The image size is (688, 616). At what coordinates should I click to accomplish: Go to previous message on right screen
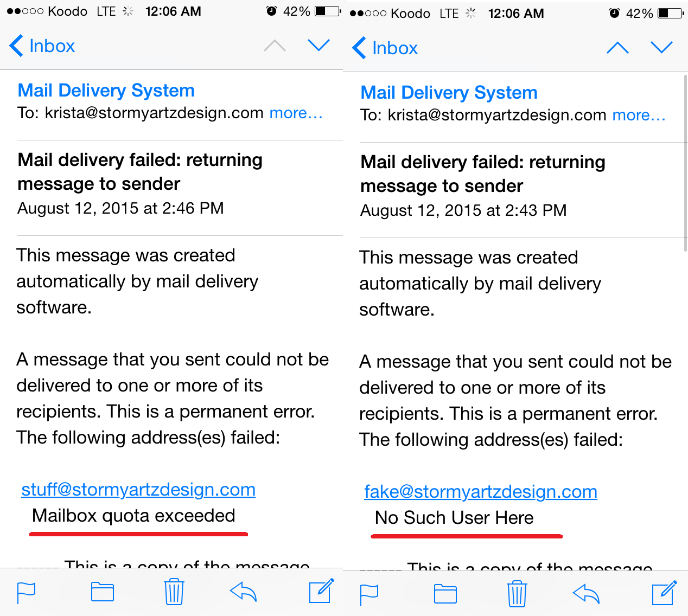pos(617,48)
